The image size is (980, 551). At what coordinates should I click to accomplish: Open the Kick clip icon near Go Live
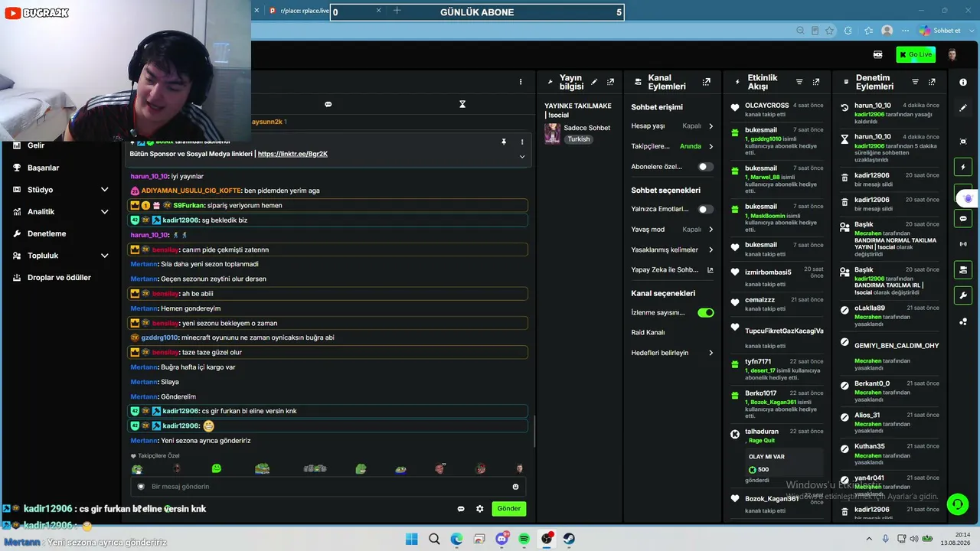point(877,54)
